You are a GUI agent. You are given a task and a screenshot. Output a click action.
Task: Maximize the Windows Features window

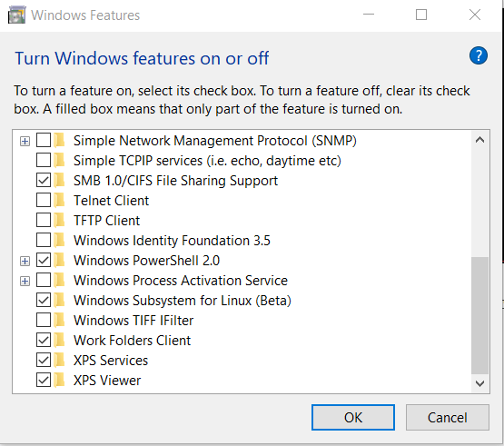421,15
